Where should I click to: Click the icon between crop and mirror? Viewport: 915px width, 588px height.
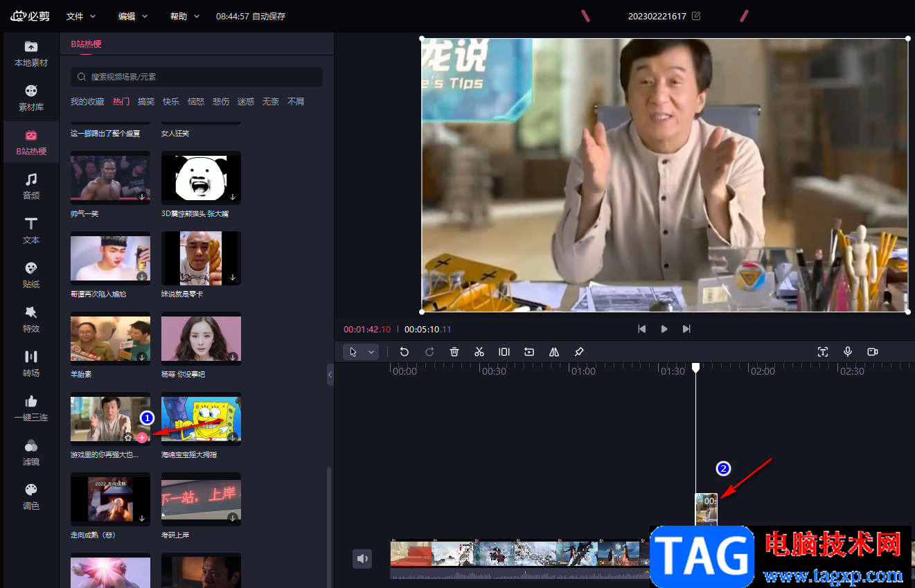click(x=529, y=352)
